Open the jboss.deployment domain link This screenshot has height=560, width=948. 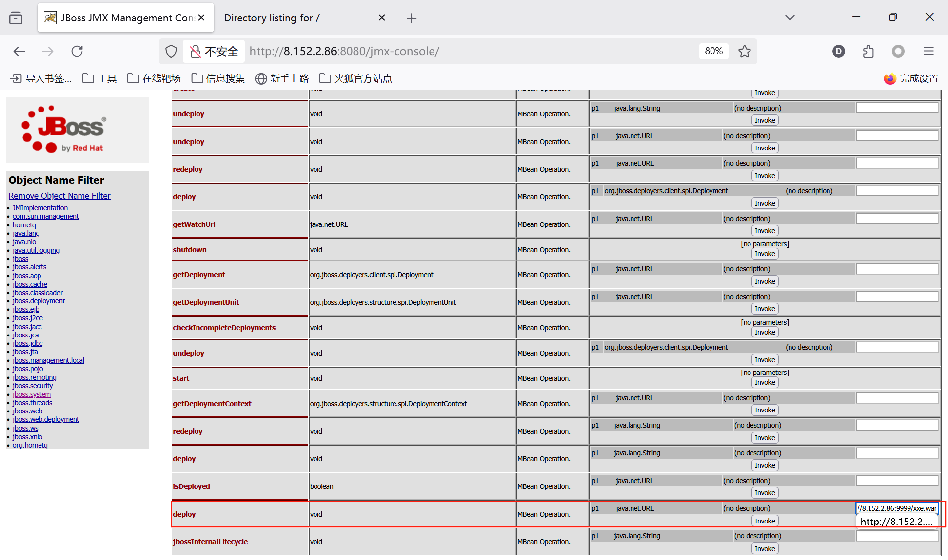click(39, 301)
